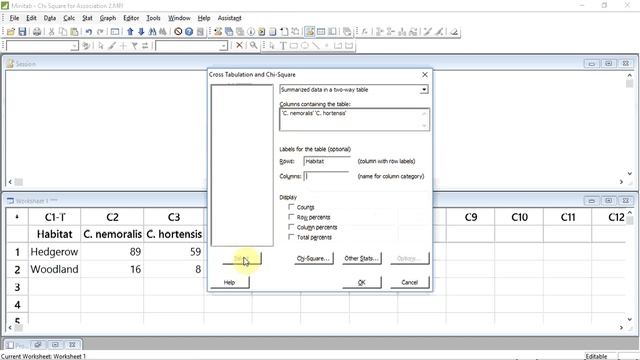
Task: Click Cancel in the Cross Tabulation dialog
Action: pyautogui.click(x=410, y=282)
